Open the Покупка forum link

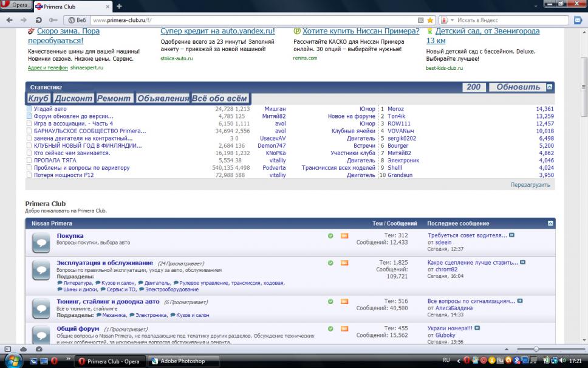[x=70, y=236]
